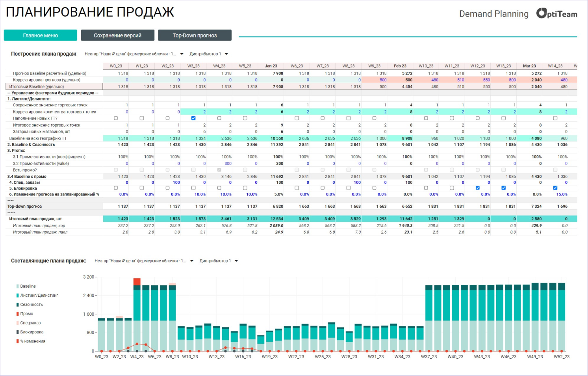Click Корректировка количества торговых точек cell under W3_23
Viewport: 588px width, 376px height.
click(193, 112)
